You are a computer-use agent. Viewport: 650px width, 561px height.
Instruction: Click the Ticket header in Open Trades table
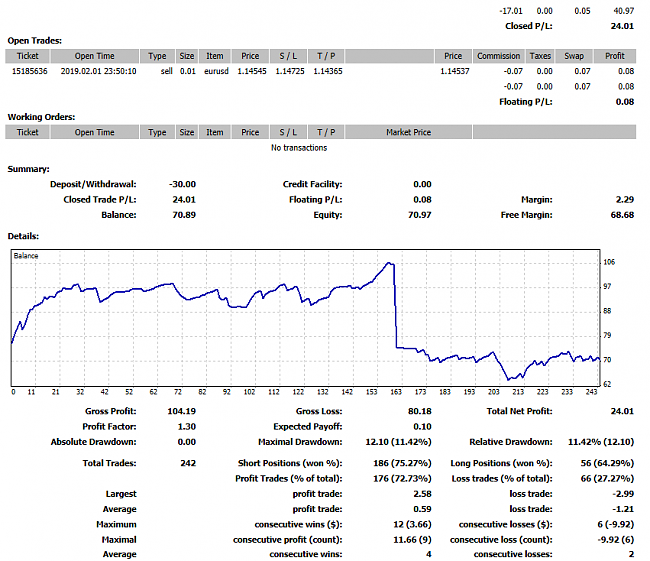point(27,56)
